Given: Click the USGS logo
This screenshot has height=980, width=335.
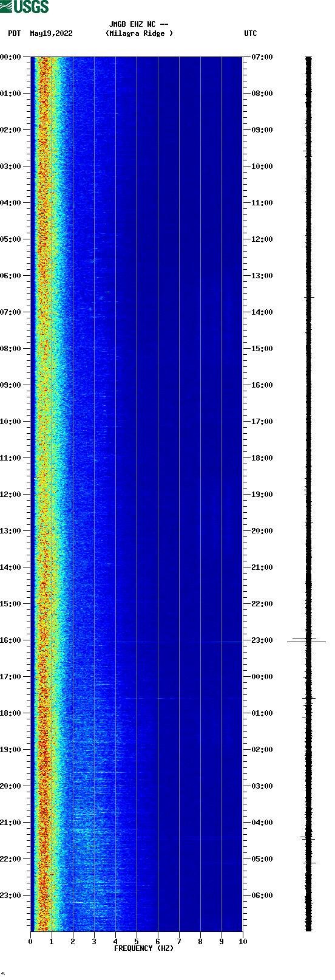Looking at the screenshot, I should click(24, 7).
